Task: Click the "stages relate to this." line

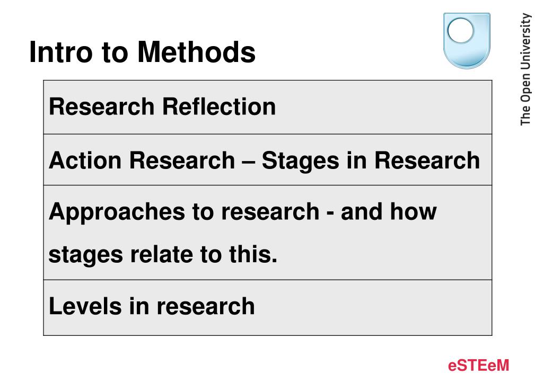Action: pos(163,255)
